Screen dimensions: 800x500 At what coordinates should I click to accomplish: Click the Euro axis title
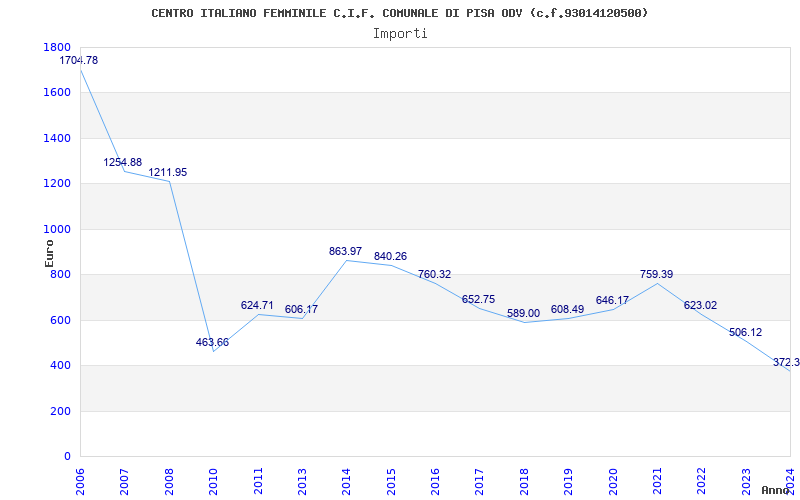pyautogui.click(x=49, y=253)
